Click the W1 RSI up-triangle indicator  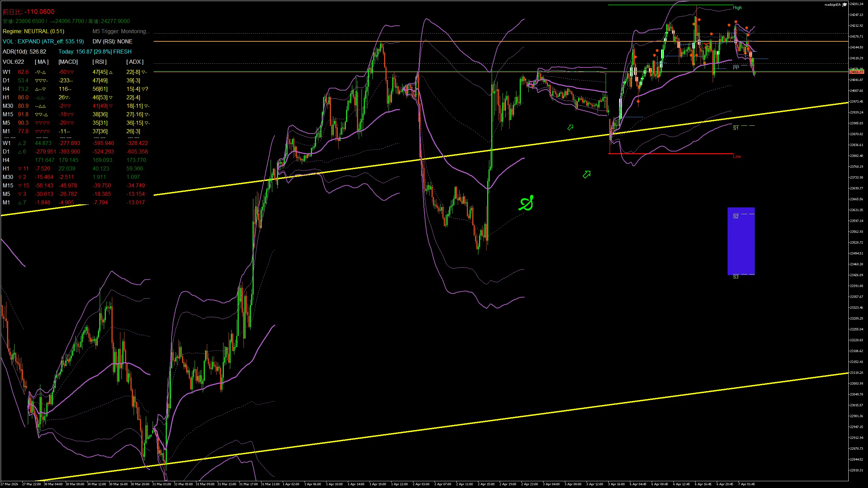[x=111, y=72]
